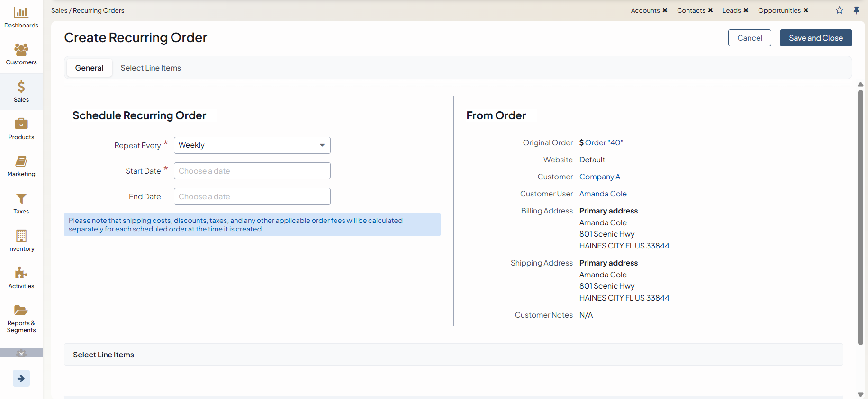Switch to the Select Line Items tab
The image size is (868, 399).
[x=151, y=68]
